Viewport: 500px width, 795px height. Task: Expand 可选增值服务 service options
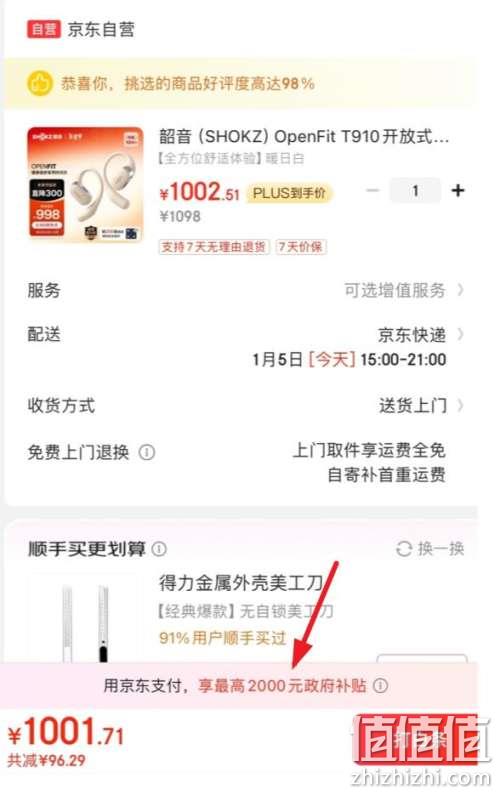coord(404,290)
